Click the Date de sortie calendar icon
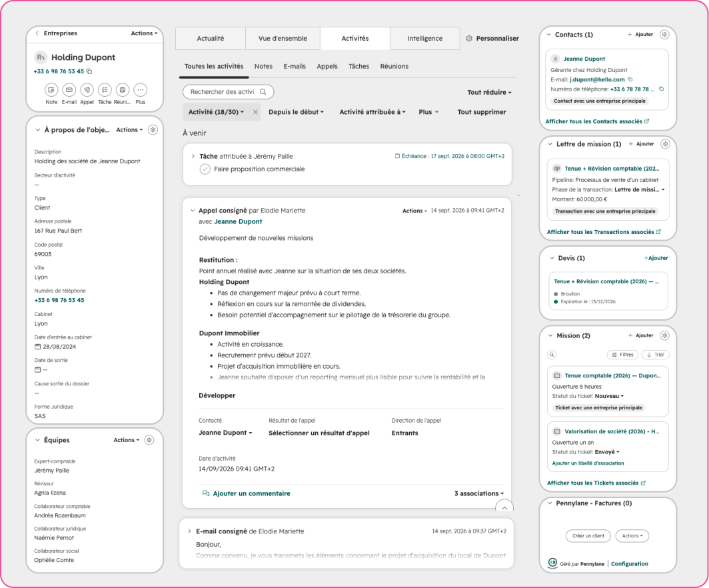Screen dimensions: 709x588 [37, 370]
